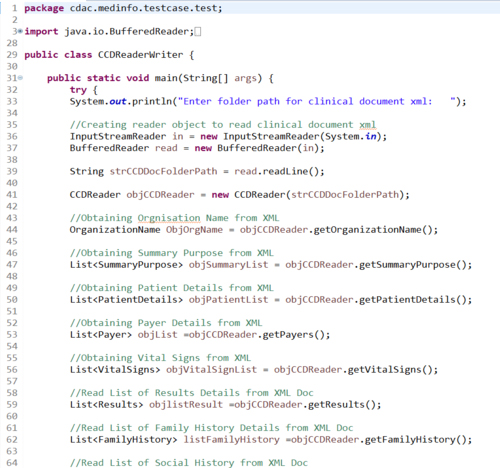Viewport: 500px width, 468px height.
Task: Click the class name CCDReaderWriter
Action: coord(140,55)
